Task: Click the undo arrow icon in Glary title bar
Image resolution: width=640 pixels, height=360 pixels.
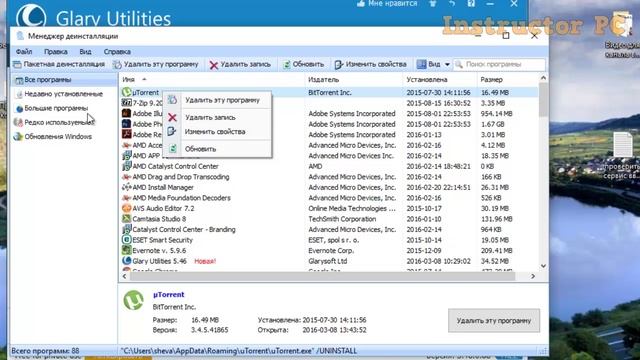Action: click(452, 4)
